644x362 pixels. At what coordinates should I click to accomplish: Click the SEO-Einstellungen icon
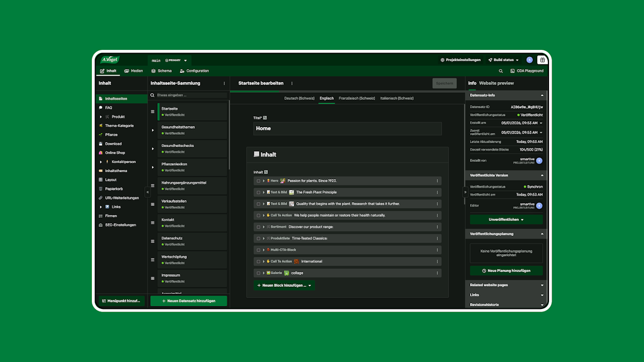[x=100, y=225]
